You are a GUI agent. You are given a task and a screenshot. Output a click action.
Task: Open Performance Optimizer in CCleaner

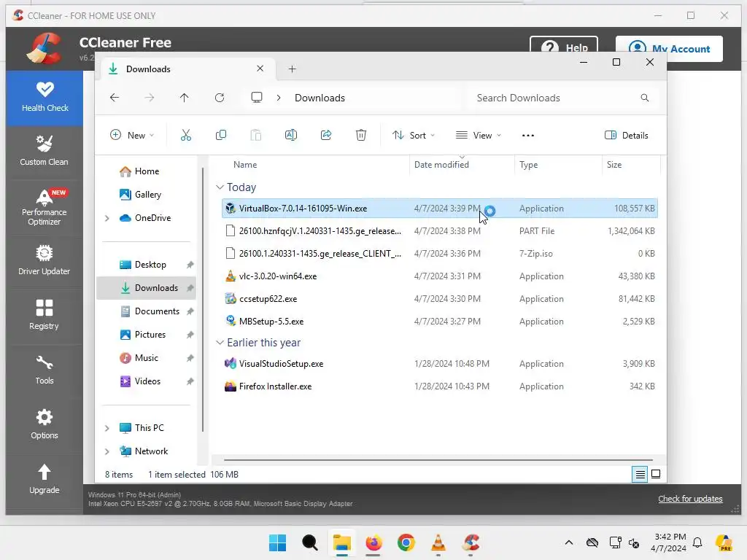tap(44, 207)
